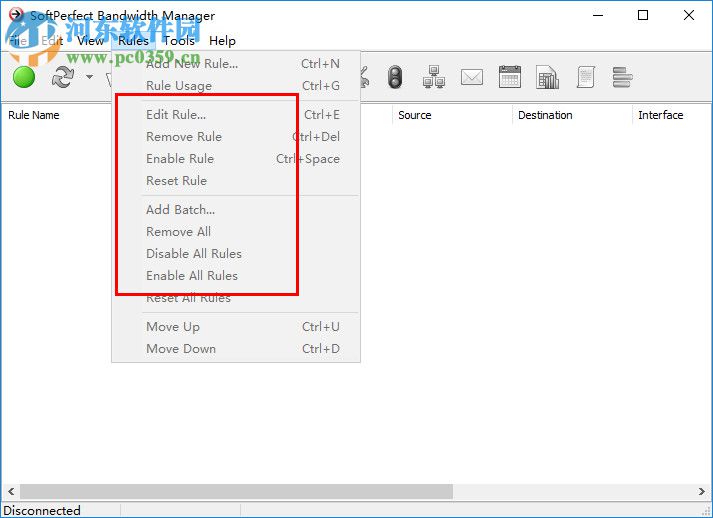Select Move Up menu entry
Screen dimensions: 713x518
(236, 327)
